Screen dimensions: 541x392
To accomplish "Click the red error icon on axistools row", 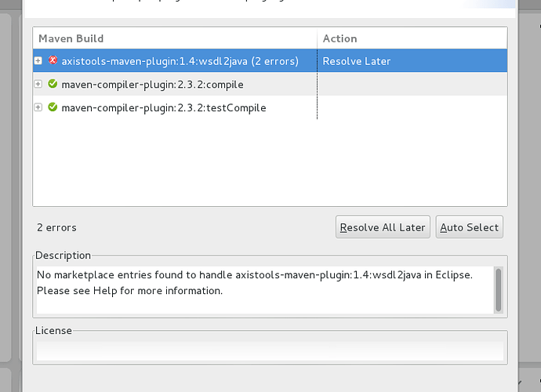I will coord(53,60).
